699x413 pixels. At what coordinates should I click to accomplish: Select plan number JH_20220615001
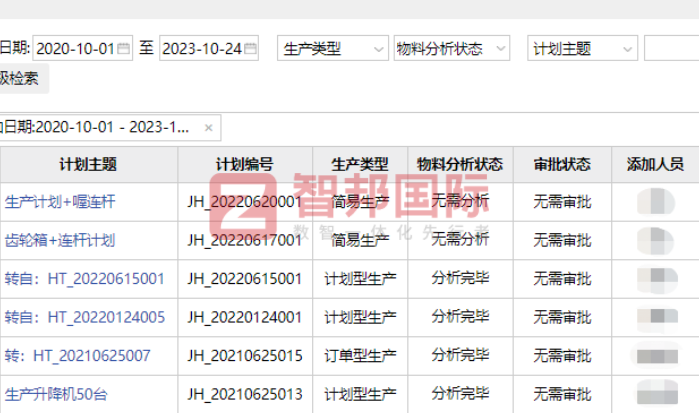point(245,279)
